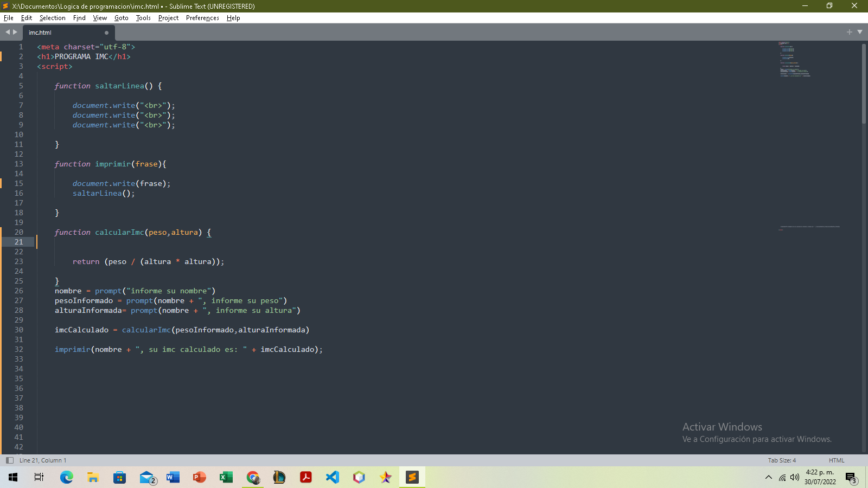Click the saltarLinea() call on line 16

point(103,193)
